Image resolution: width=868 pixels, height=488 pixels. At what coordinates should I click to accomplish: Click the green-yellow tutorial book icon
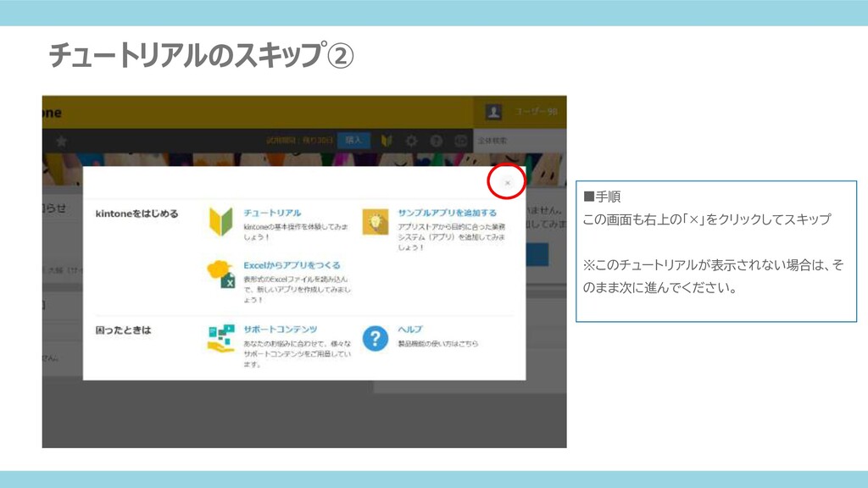click(x=221, y=221)
